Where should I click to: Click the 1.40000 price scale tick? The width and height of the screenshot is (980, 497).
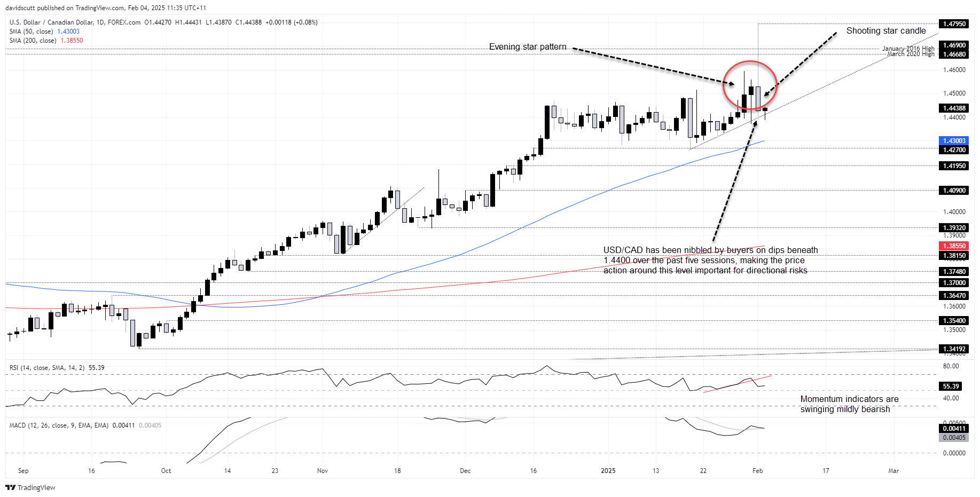(x=954, y=212)
